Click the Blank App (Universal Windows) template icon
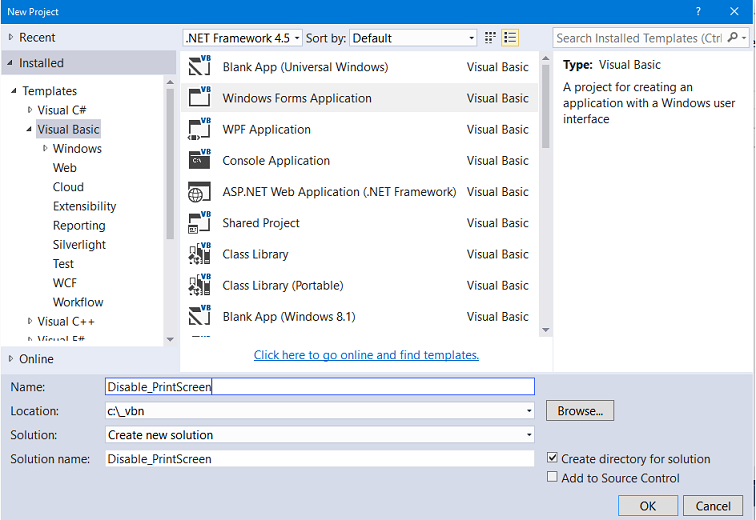756x520 pixels. [200, 66]
